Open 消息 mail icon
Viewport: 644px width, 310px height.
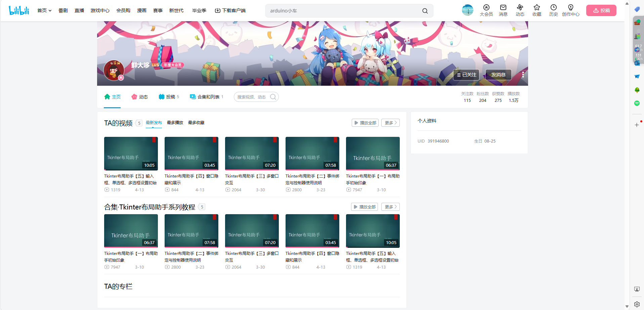(x=503, y=10)
